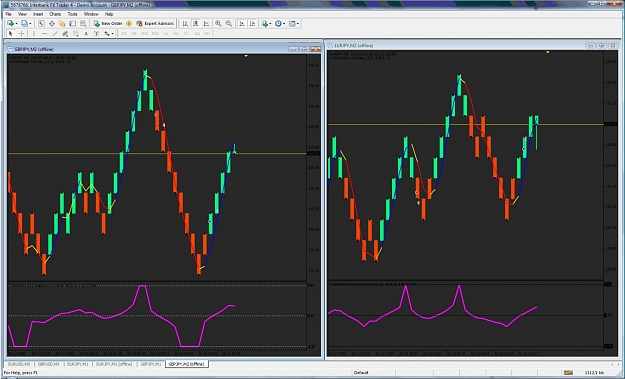Toggle chart auto scroll

(242, 24)
